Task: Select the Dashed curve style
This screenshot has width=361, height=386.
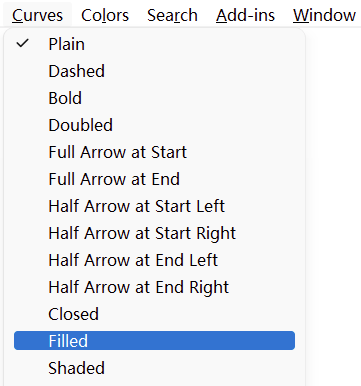Action: [x=154, y=71]
